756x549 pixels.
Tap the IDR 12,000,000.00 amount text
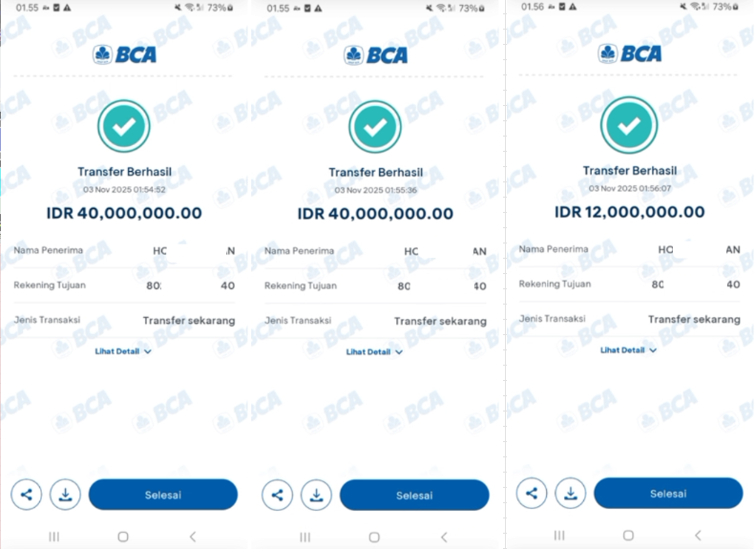(x=629, y=212)
